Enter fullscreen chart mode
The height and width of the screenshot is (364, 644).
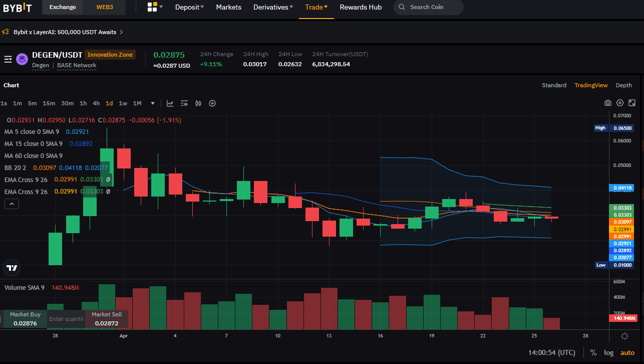click(631, 103)
